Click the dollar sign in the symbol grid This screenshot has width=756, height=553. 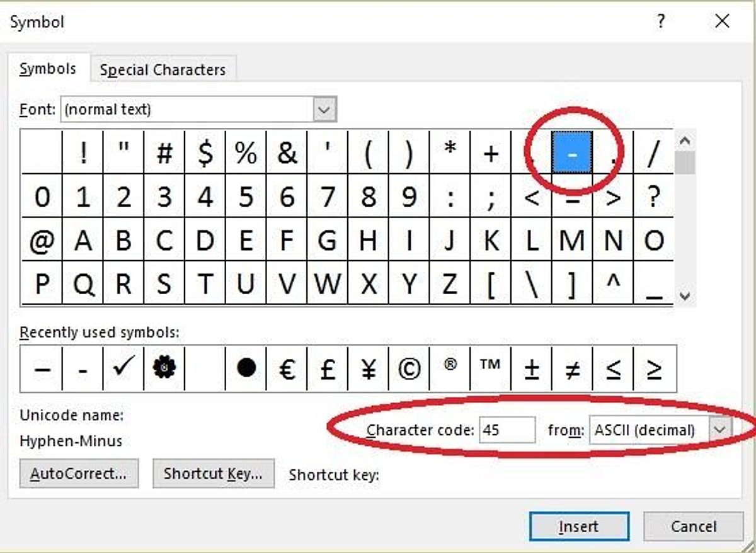tap(205, 154)
